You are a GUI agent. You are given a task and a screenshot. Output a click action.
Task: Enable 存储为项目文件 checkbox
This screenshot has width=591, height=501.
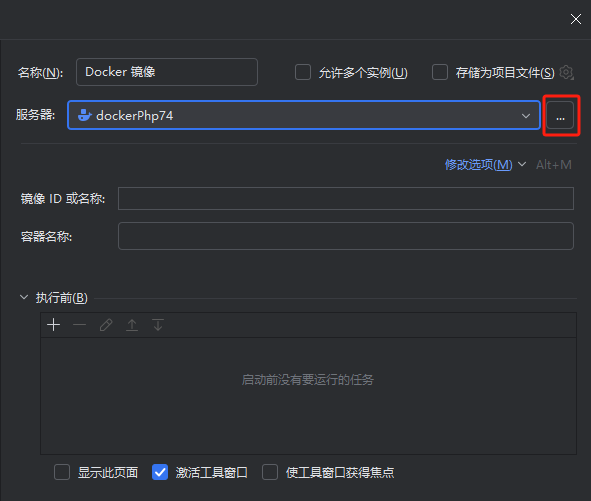pos(440,72)
